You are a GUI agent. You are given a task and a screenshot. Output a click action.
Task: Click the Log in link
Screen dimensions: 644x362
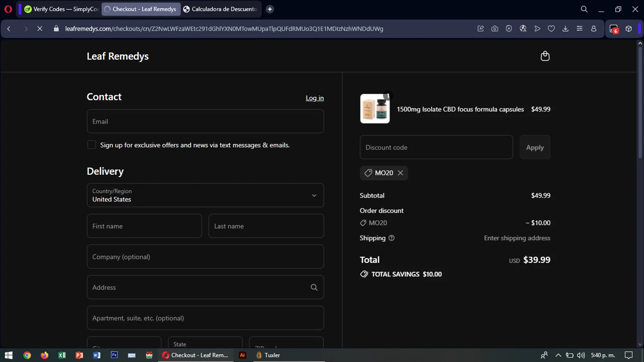pyautogui.click(x=315, y=98)
